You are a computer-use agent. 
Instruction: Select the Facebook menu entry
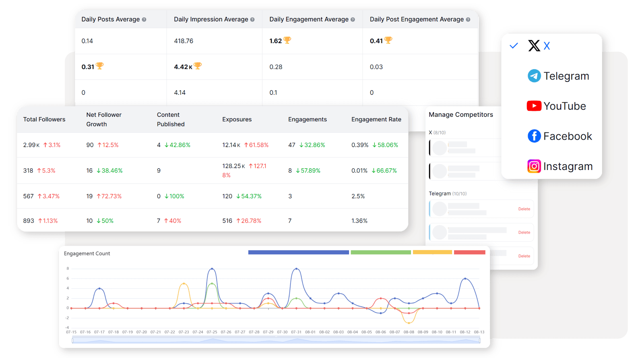point(567,137)
